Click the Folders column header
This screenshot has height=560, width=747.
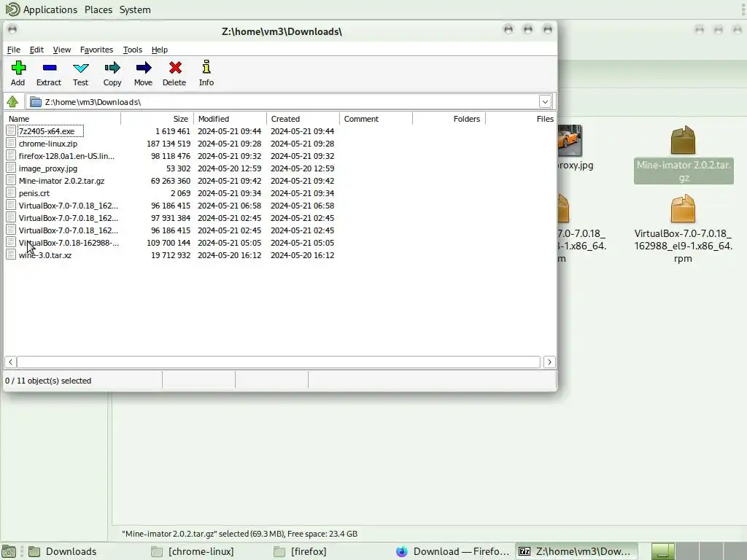click(449, 119)
